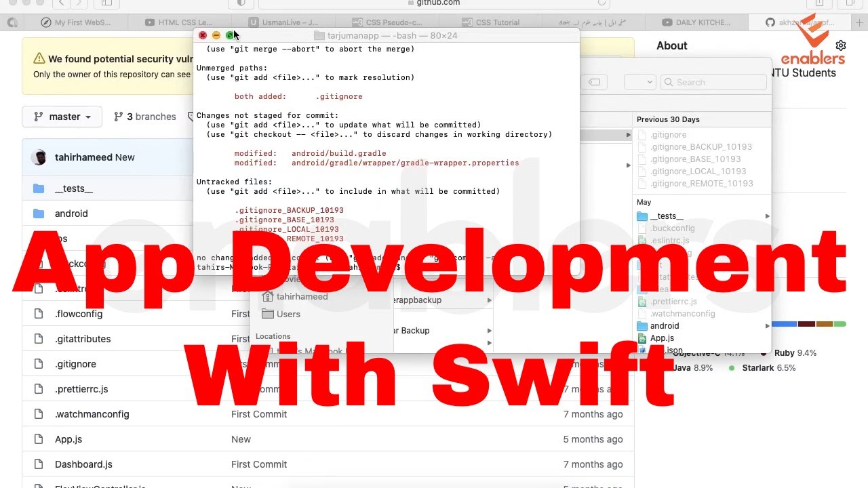Viewport: 868px width, 488px height.
Task: Expand the erappbackup folder arrow in Finder
Action: (489, 300)
